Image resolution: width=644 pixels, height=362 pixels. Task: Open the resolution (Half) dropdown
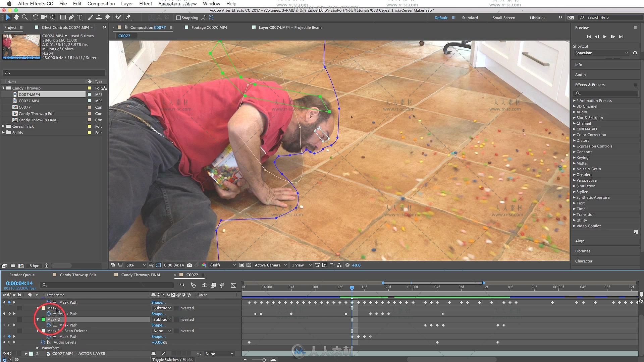pyautogui.click(x=223, y=265)
